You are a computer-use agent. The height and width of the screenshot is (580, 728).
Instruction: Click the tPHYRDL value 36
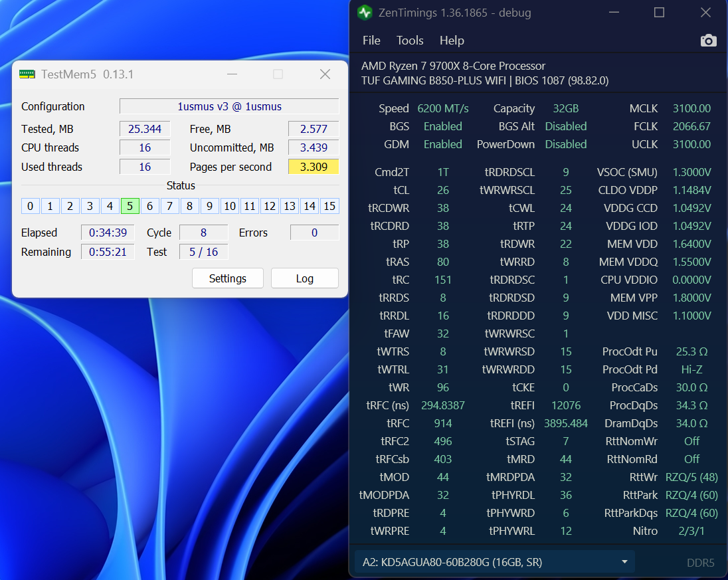565,495
